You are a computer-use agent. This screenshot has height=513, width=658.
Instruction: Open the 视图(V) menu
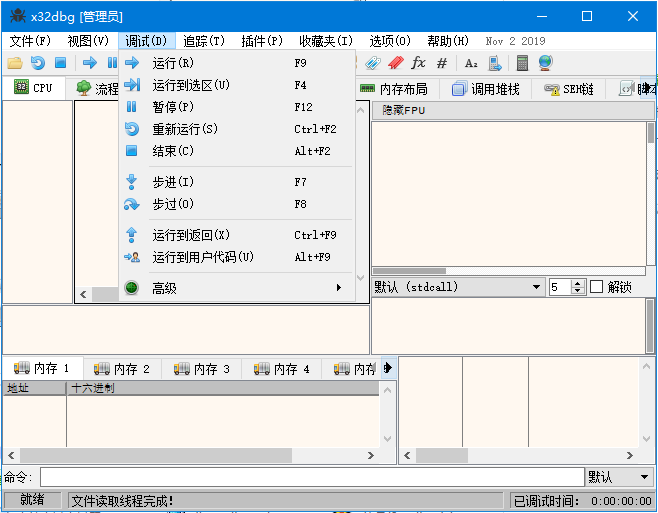tap(88, 41)
